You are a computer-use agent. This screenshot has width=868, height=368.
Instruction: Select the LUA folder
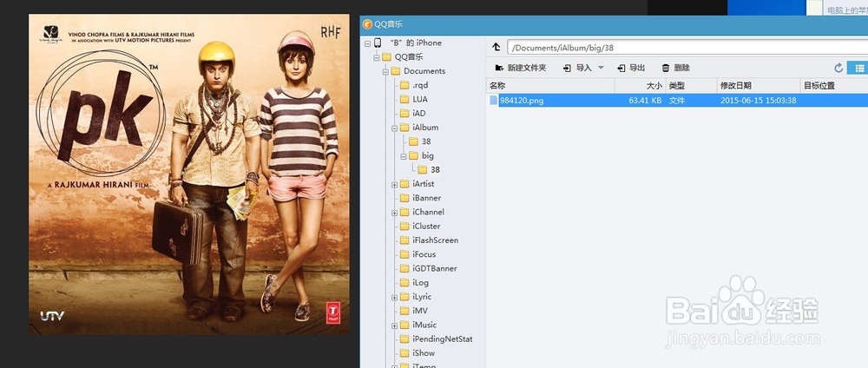(419, 99)
